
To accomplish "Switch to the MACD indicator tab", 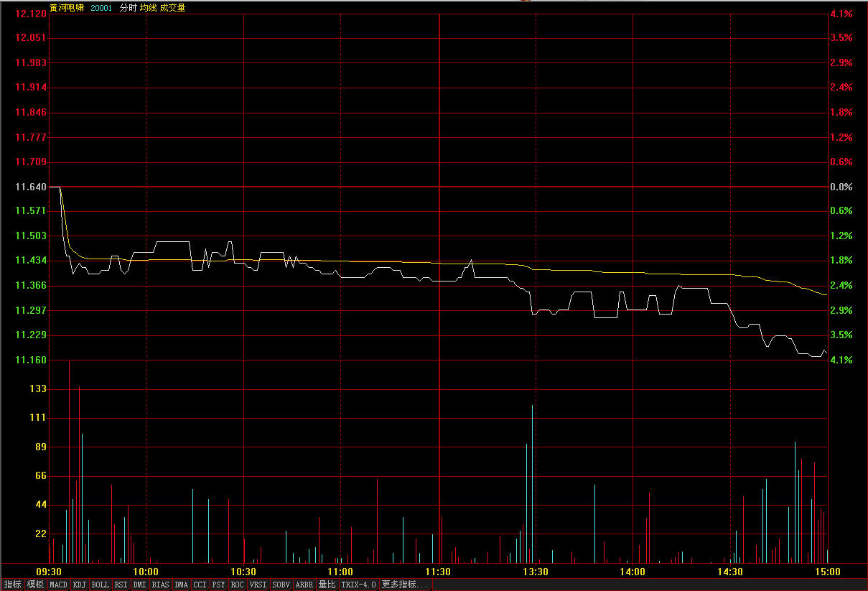I will coord(59,585).
